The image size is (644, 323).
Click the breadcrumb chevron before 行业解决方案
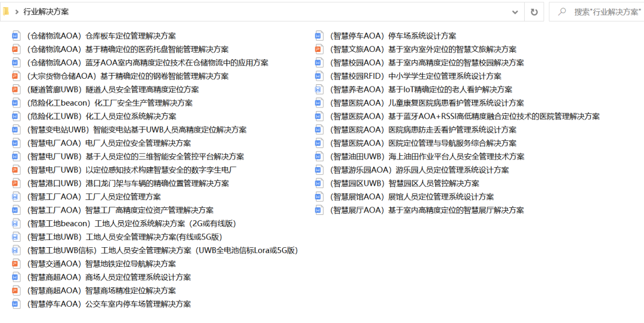(17, 12)
